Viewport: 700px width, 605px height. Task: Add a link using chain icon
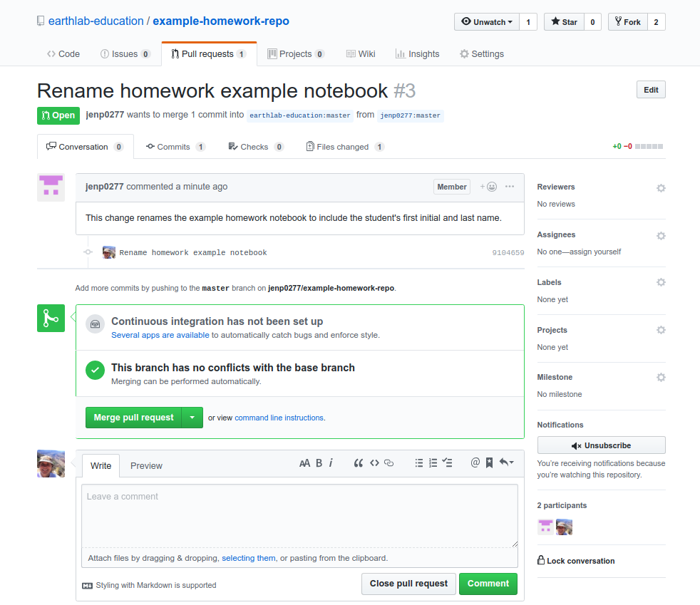(x=388, y=463)
